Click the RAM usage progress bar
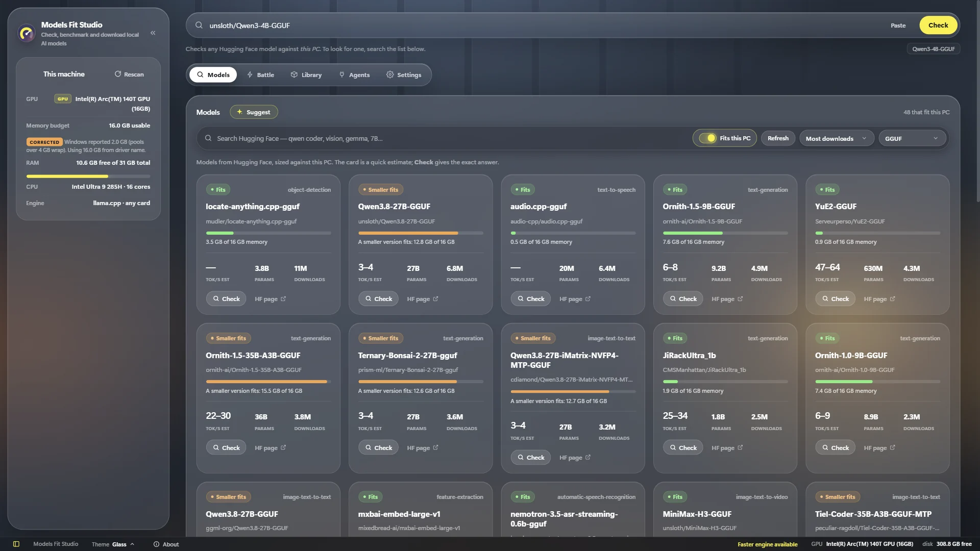 pyautogui.click(x=88, y=176)
